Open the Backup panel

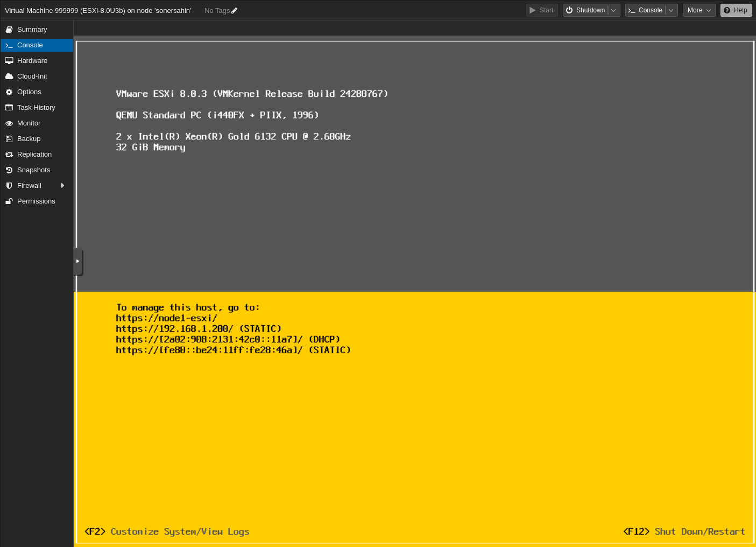click(x=29, y=138)
